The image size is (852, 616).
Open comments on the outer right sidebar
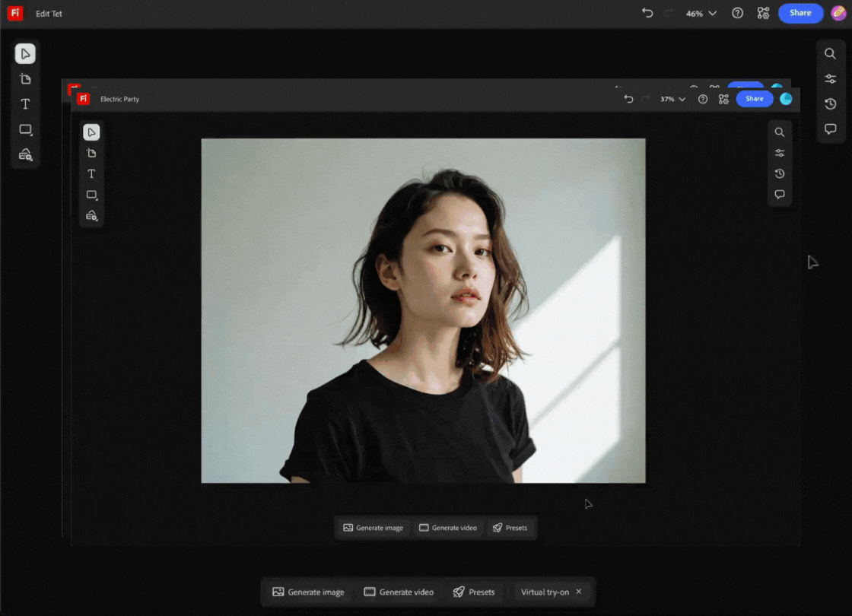tap(830, 129)
